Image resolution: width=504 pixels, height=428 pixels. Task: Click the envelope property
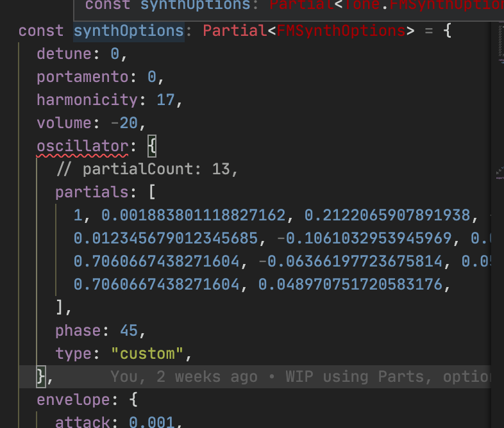[73, 400]
